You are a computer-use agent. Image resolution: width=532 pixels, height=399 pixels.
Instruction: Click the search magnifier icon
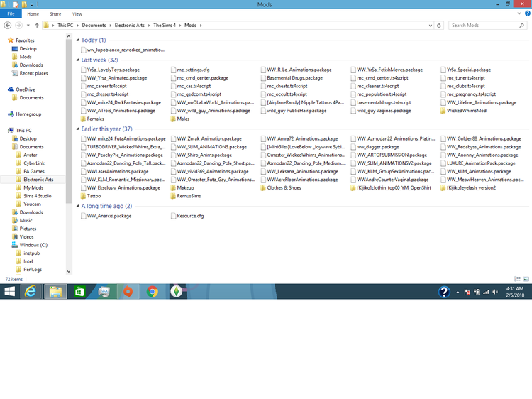521,26
